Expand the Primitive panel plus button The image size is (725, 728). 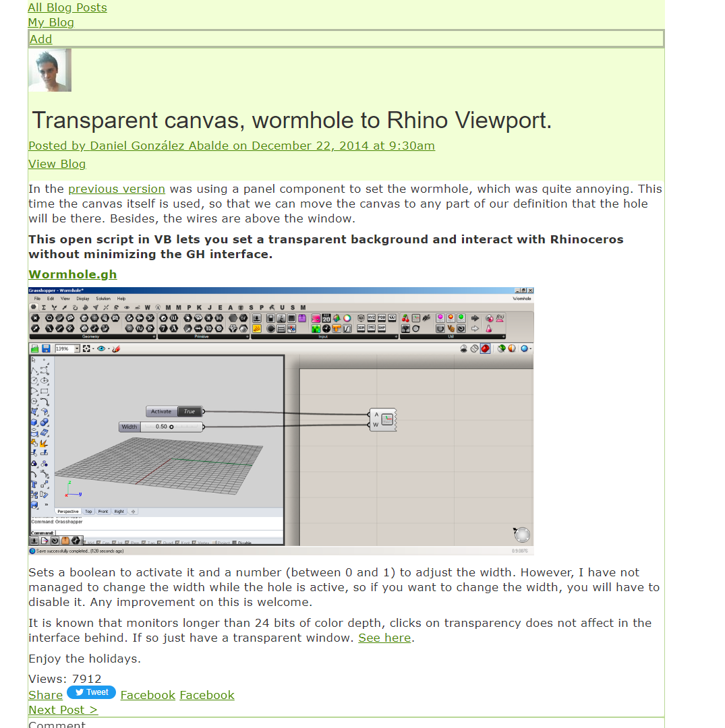point(247,336)
